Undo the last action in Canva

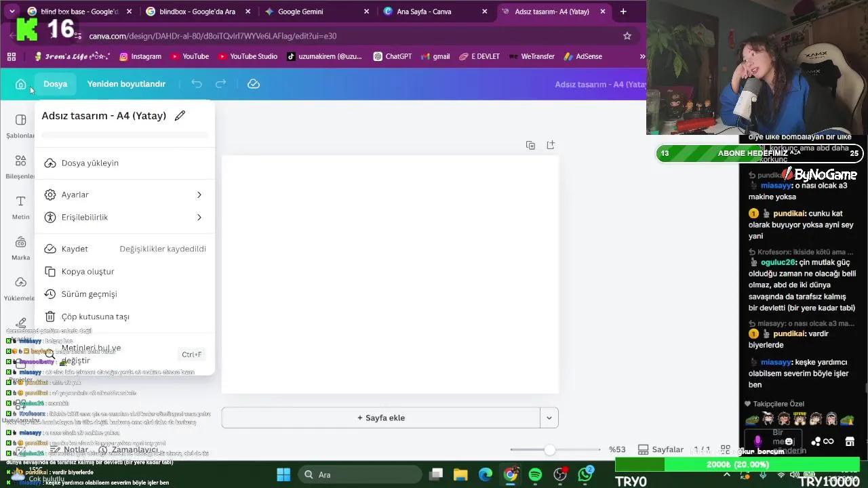[197, 84]
